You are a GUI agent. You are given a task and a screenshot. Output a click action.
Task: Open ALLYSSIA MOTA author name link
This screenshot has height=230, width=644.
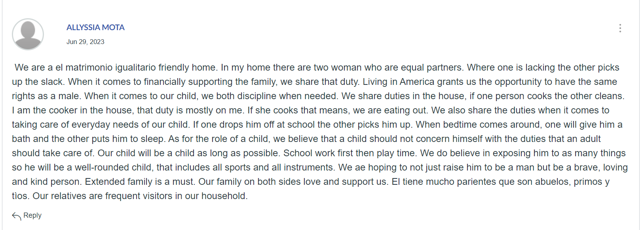pyautogui.click(x=95, y=27)
